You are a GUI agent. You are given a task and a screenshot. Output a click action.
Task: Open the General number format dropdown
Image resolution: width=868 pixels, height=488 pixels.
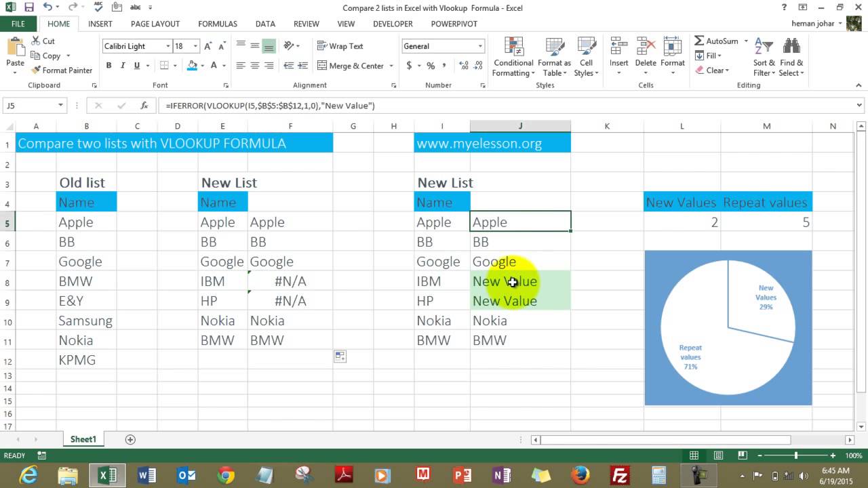[480, 46]
